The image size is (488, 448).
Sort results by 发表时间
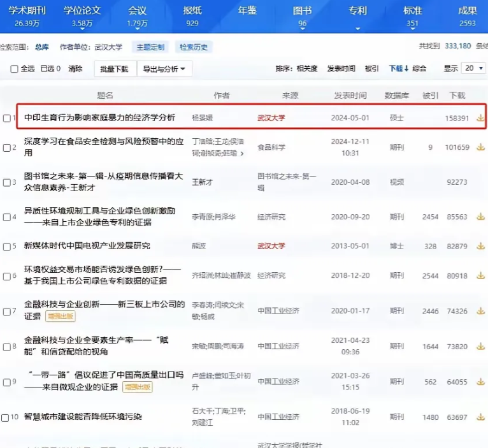pos(341,68)
